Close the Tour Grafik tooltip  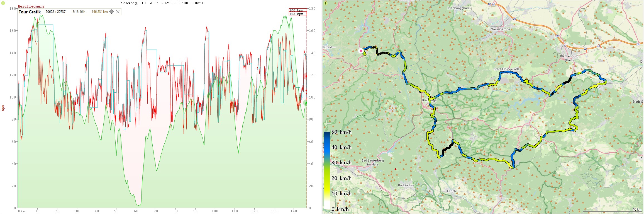click(x=118, y=12)
